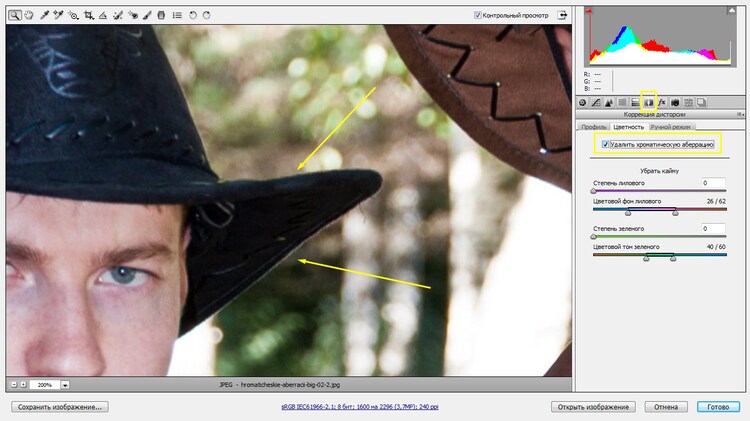Screen dimensions: 750x421
Task: Open the HSL / Grayscale panel icon
Action: click(x=622, y=102)
